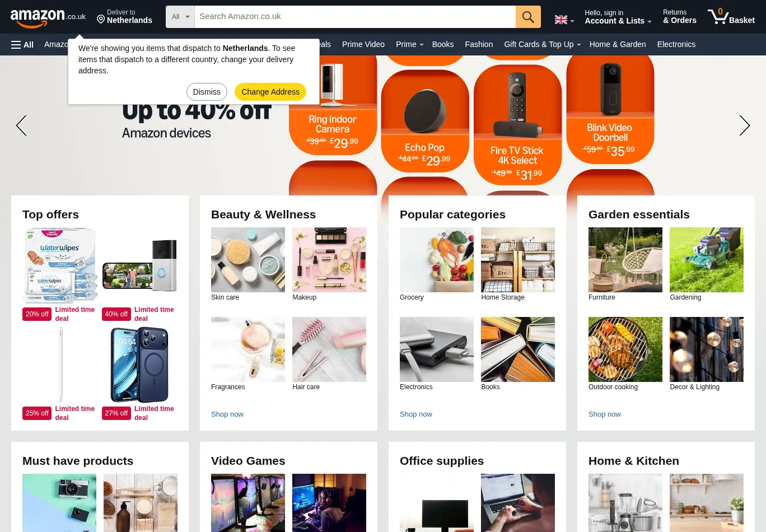Click the Search Amazon.co.uk input field
This screenshot has width=766, height=532.
tap(355, 17)
